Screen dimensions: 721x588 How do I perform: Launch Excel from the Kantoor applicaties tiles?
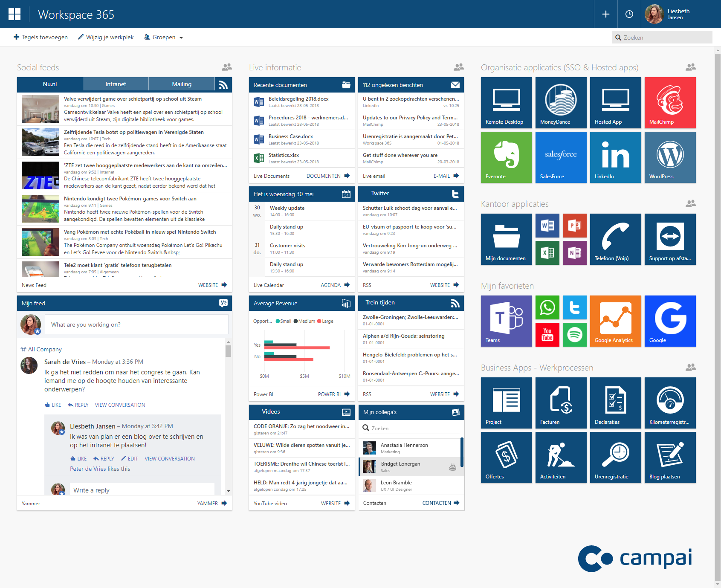coord(547,253)
